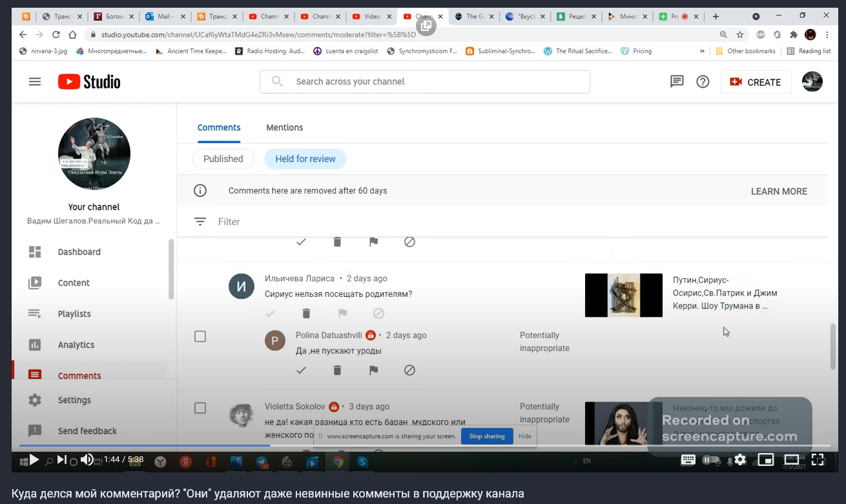Viewport: 846px width, 504px height.
Task: Open a new browser tab with plus button
Action: click(716, 16)
